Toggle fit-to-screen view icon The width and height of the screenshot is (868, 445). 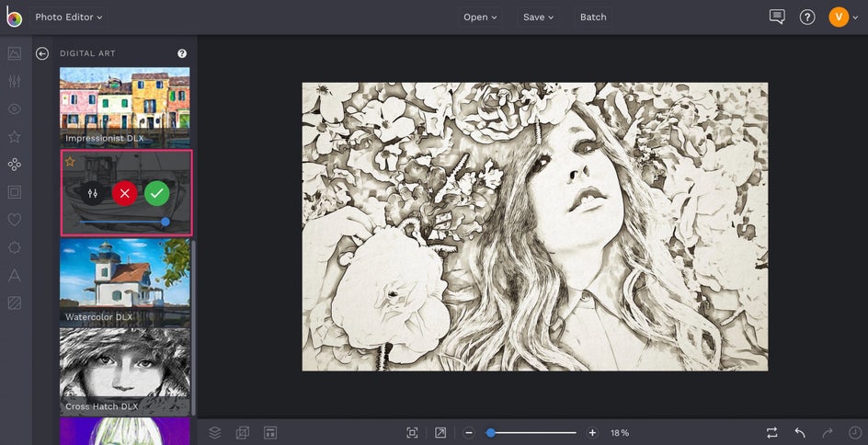click(x=412, y=432)
